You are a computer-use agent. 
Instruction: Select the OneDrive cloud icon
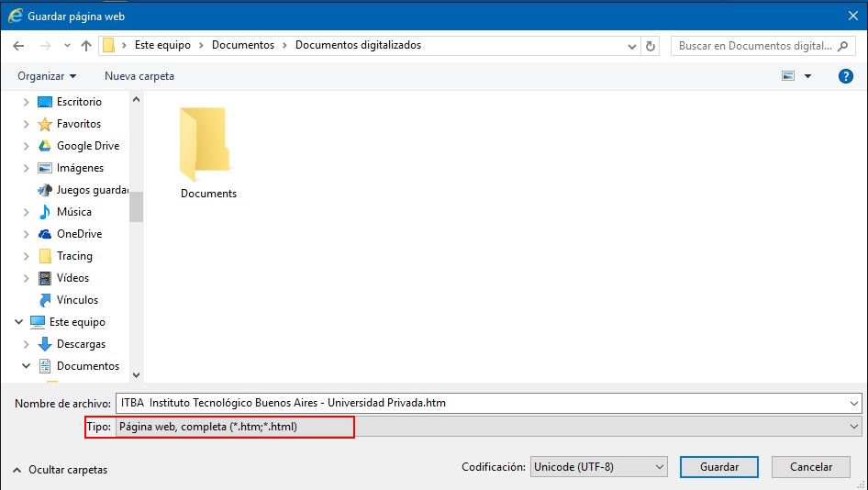click(x=45, y=234)
